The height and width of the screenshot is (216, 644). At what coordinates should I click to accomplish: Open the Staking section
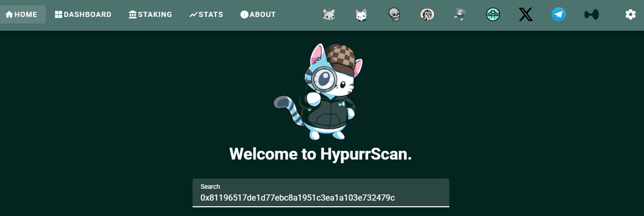pyautogui.click(x=150, y=14)
